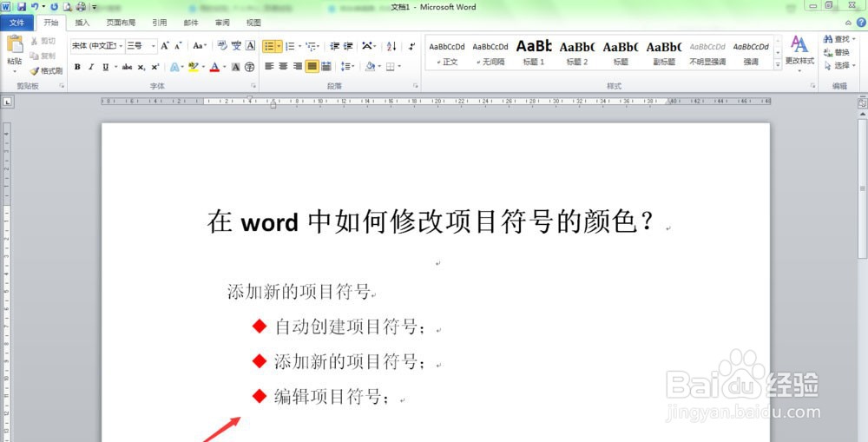This screenshot has height=442, width=868.
Task: Open the Line Spacing dropdown
Action: coord(348,67)
